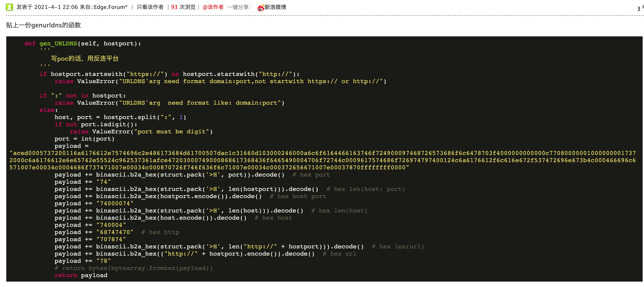
Task: Click the Sina Weibo logo icon
Action: pyautogui.click(x=260, y=8)
